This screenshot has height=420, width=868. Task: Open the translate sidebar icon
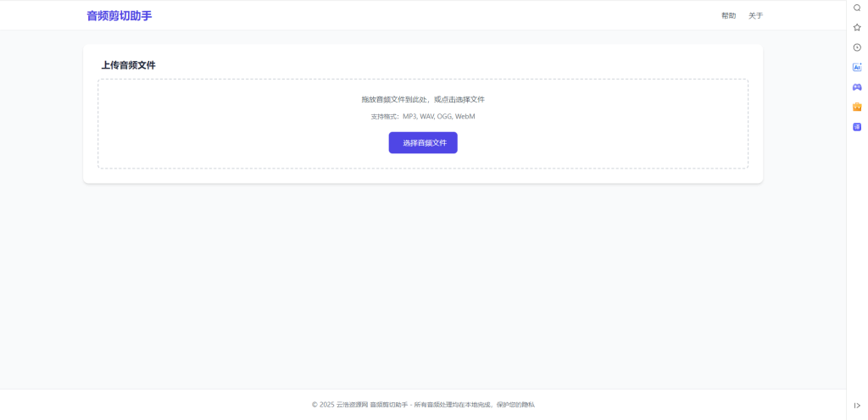click(857, 127)
